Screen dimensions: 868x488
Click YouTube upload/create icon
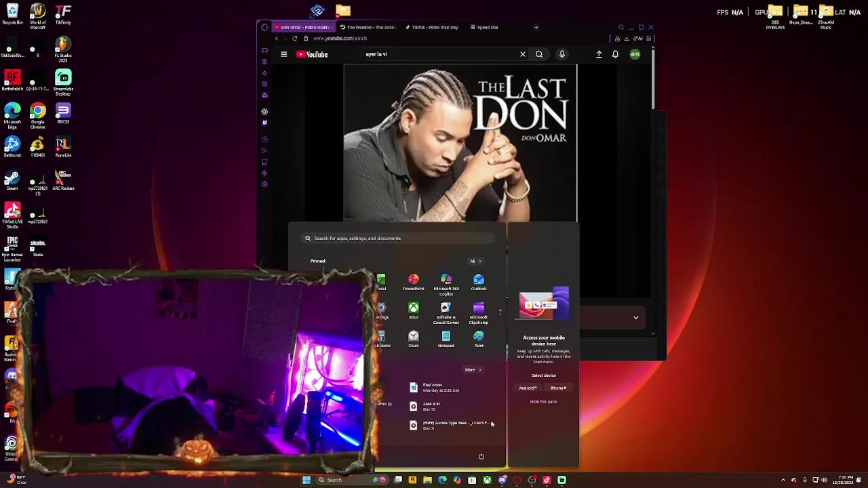pyautogui.click(x=599, y=54)
